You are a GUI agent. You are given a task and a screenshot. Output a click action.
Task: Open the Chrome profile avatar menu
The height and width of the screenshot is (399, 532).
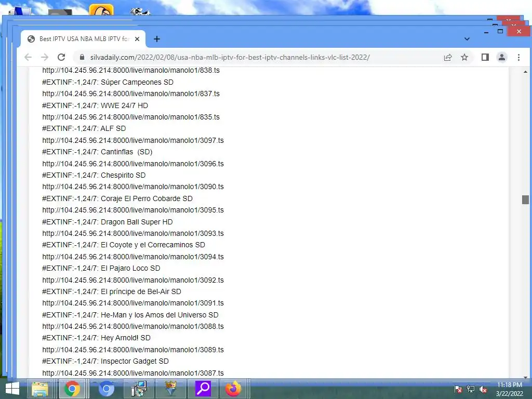tap(502, 57)
